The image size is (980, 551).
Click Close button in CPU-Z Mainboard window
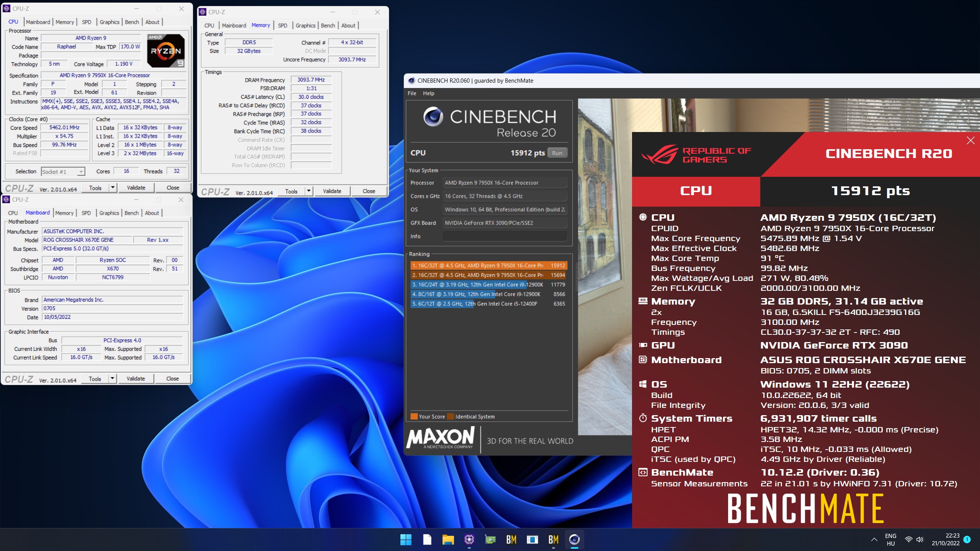(172, 378)
